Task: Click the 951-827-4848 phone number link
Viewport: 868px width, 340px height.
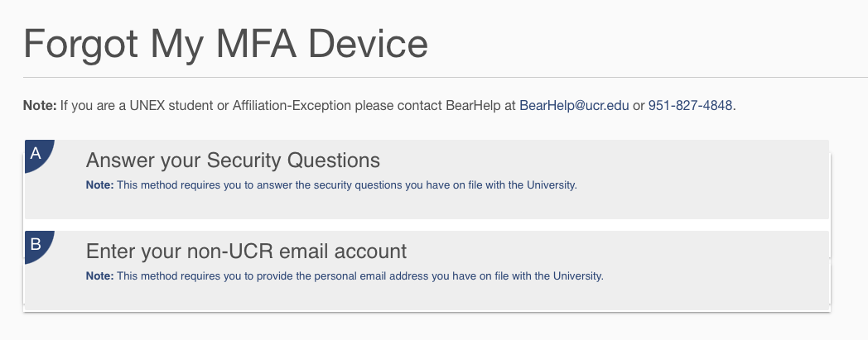Action: point(690,106)
